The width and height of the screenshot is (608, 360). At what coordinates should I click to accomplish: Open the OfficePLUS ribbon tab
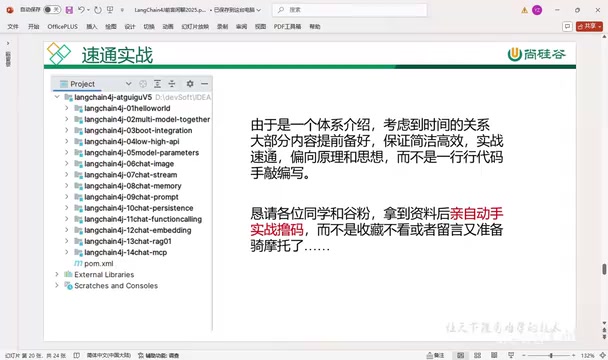coord(62,26)
